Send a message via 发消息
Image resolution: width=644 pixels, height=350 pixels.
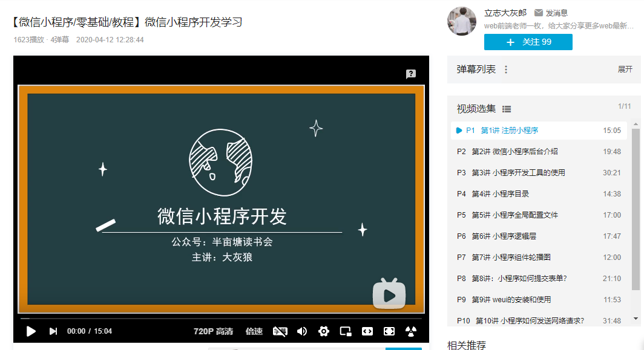[556, 13]
